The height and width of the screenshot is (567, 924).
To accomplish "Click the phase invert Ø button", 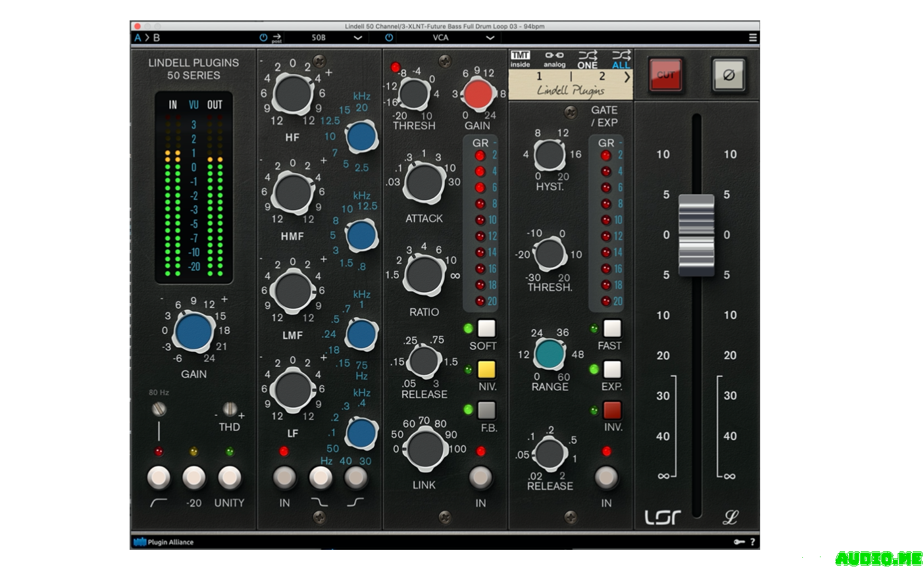I will (x=729, y=75).
